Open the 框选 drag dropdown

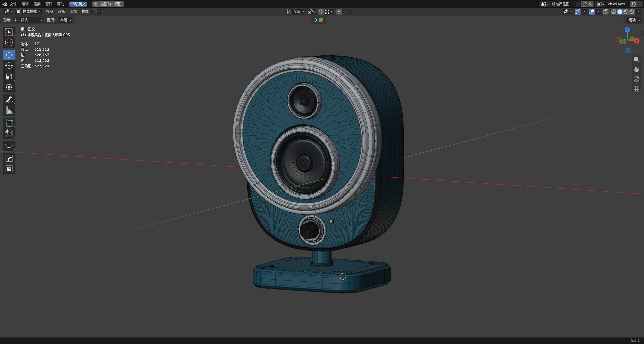(x=66, y=20)
